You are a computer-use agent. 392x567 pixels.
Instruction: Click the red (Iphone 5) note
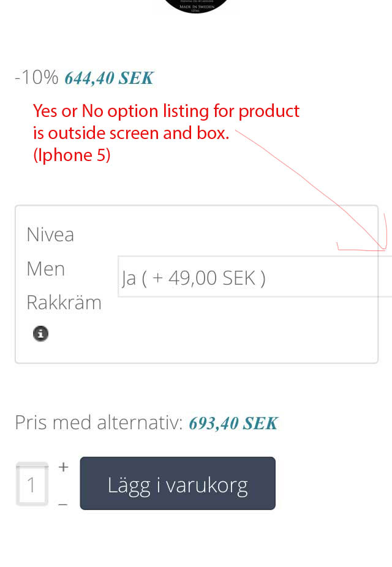(72, 156)
